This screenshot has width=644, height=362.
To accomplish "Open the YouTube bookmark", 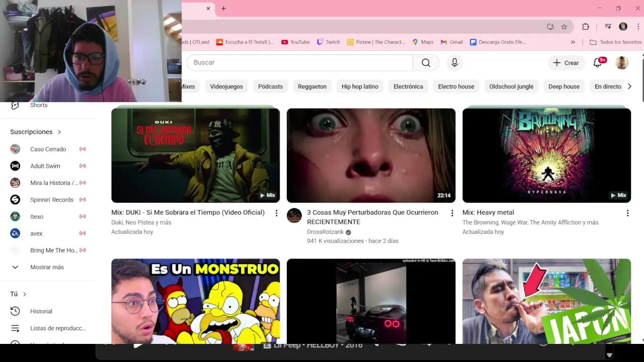I will [x=295, y=42].
